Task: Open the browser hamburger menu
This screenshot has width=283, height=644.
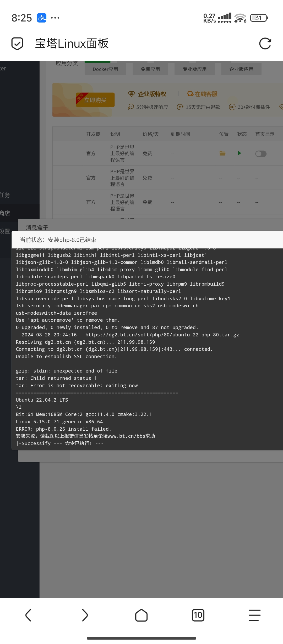Action: tap(254, 615)
